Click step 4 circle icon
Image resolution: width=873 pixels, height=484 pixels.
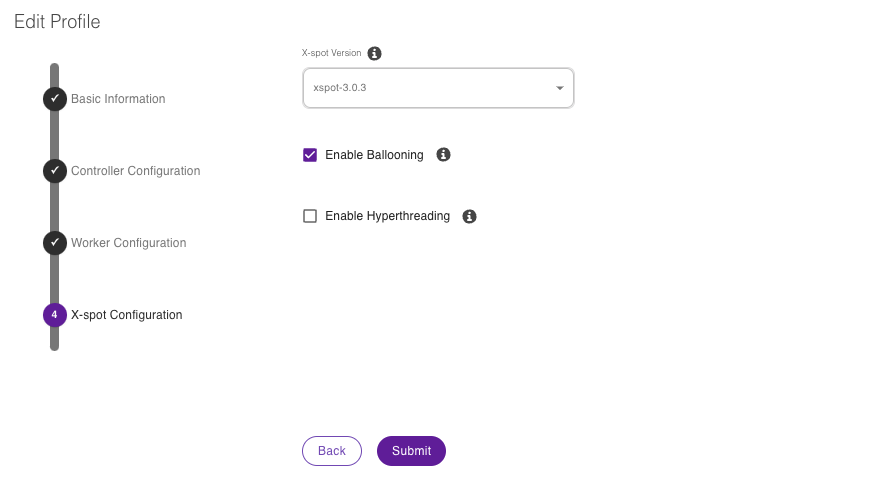click(x=54, y=315)
